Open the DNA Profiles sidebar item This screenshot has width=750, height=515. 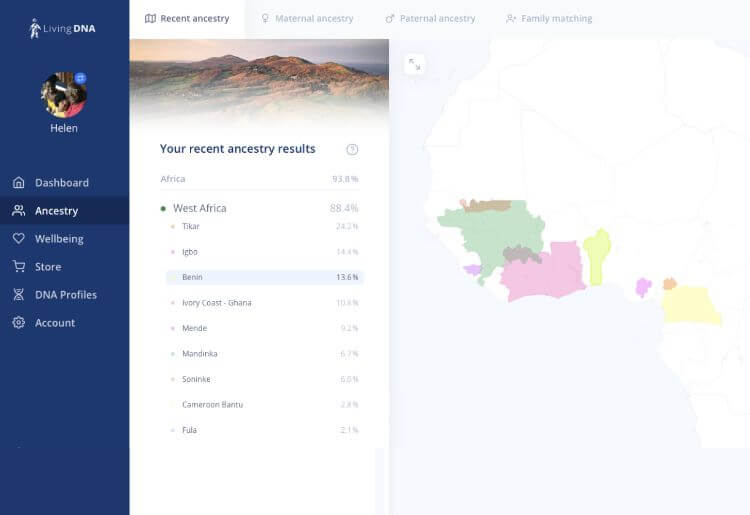pos(65,295)
